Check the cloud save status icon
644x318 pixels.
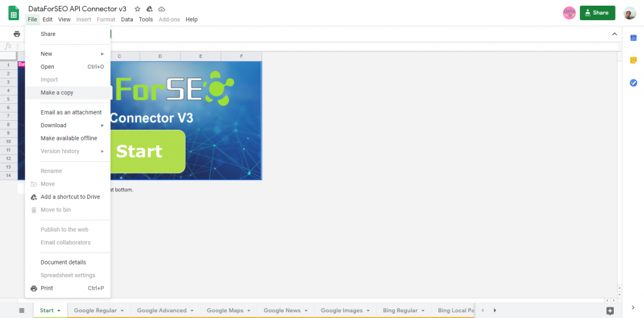coord(162,9)
